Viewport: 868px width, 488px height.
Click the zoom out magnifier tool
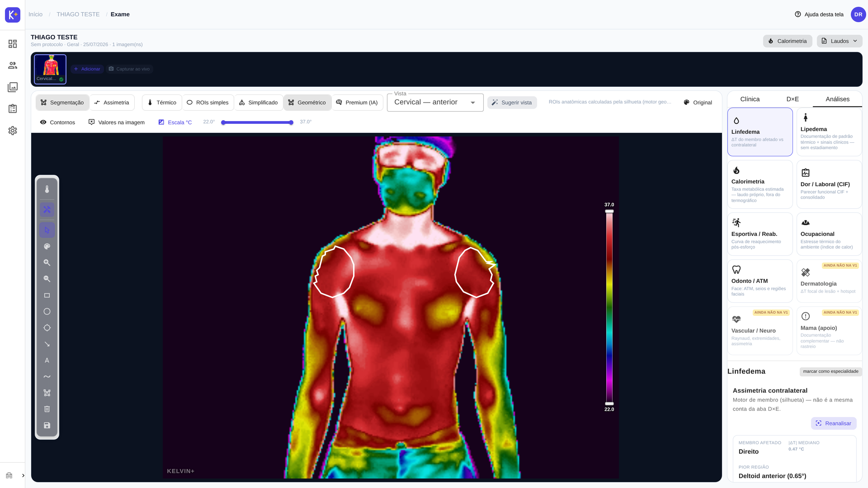(47, 279)
